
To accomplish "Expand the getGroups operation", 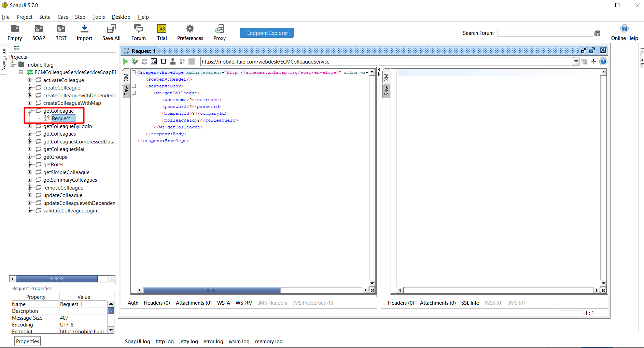I will pos(30,157).
